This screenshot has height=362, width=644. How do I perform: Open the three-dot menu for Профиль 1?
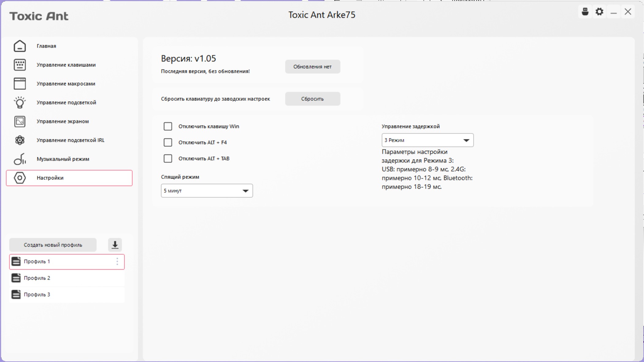pos(117,262)
